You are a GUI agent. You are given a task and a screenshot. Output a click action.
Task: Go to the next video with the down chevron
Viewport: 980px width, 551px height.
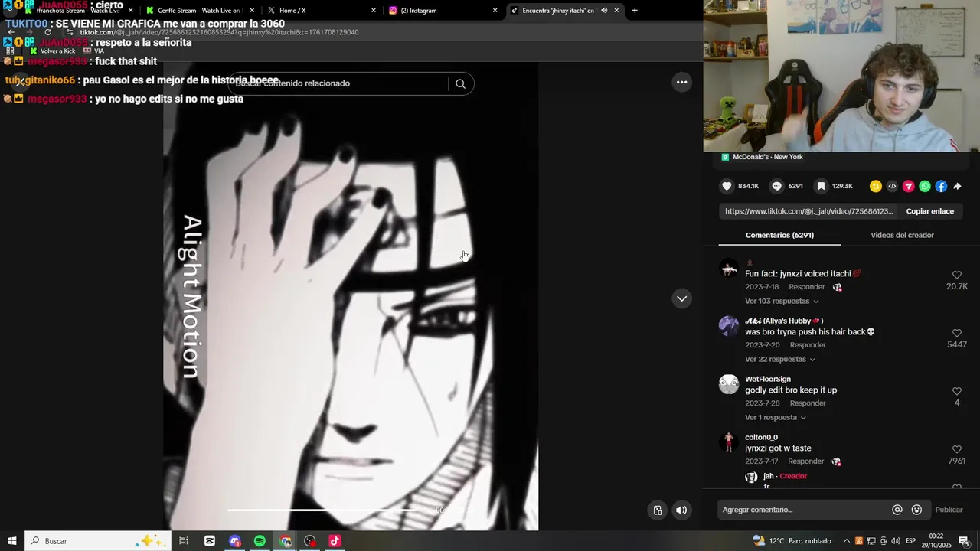[x=681, y=298]
